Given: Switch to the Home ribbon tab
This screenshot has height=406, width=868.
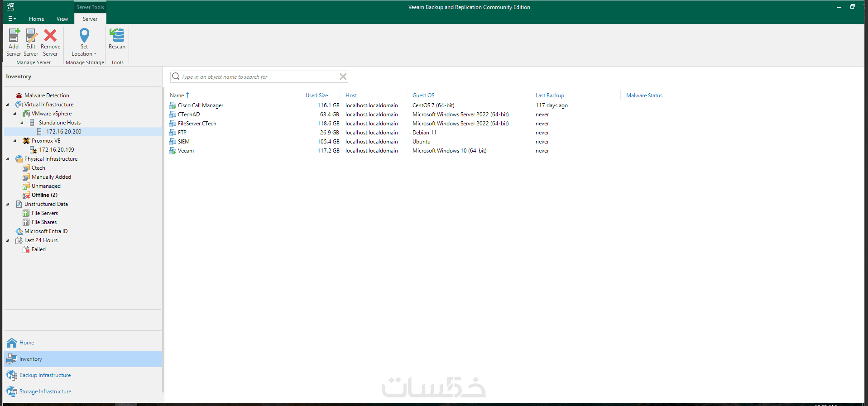Looking at the screenshot, I should 37,19.
